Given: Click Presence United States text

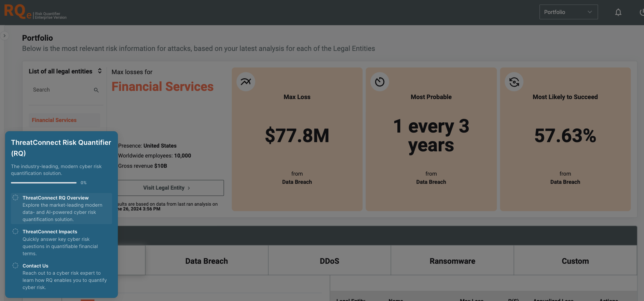Looking at the screenshot, I should click(x=147, y=146).
